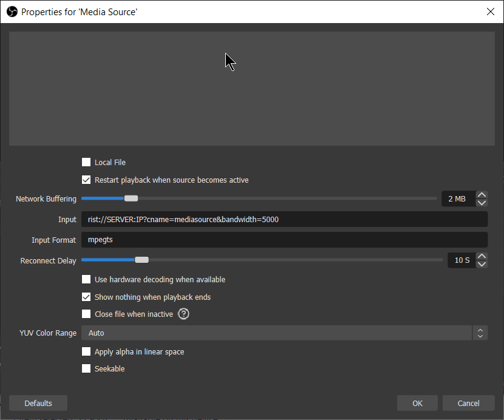Uncheck Show nothing when playback ends
504x420 pixels.
(x=86, y=297)
